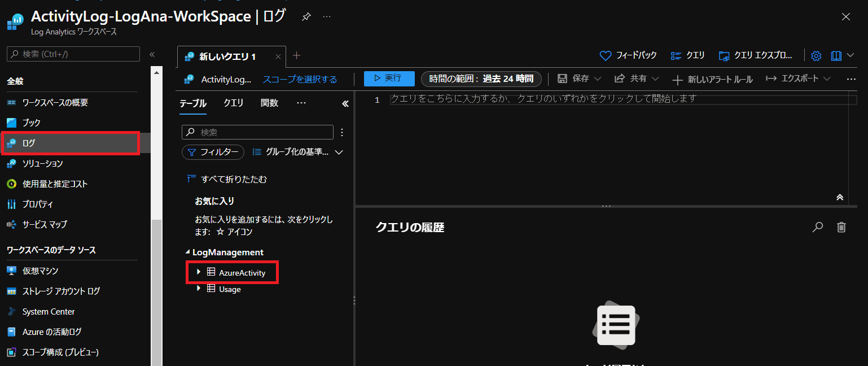The height and width of the screenshot is (366, 868).
Task: Open the ellipsis menu beside the pin icon
Action: click(x=327, y=17)
